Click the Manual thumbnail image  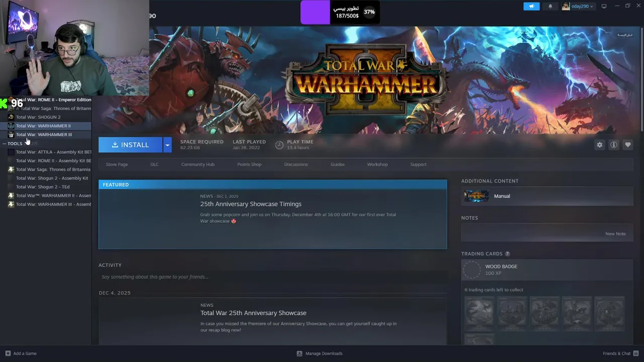point(476,196)
